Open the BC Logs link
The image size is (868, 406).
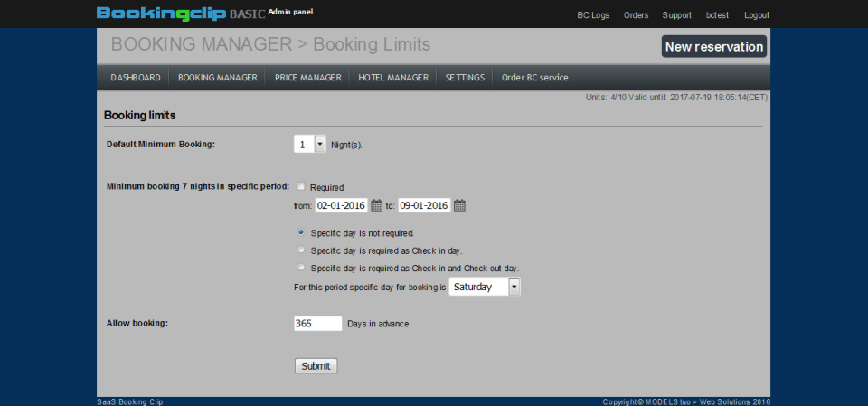[593, 15]
